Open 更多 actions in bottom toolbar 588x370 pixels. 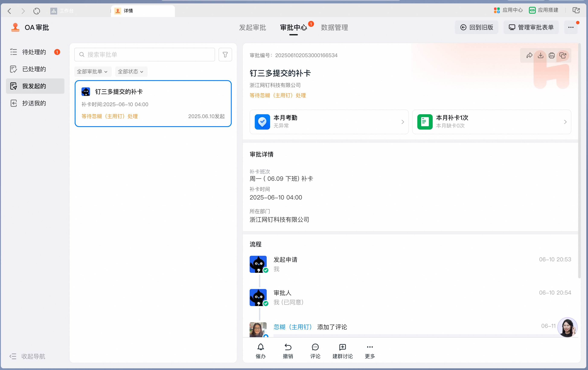[x=370, y=351]
